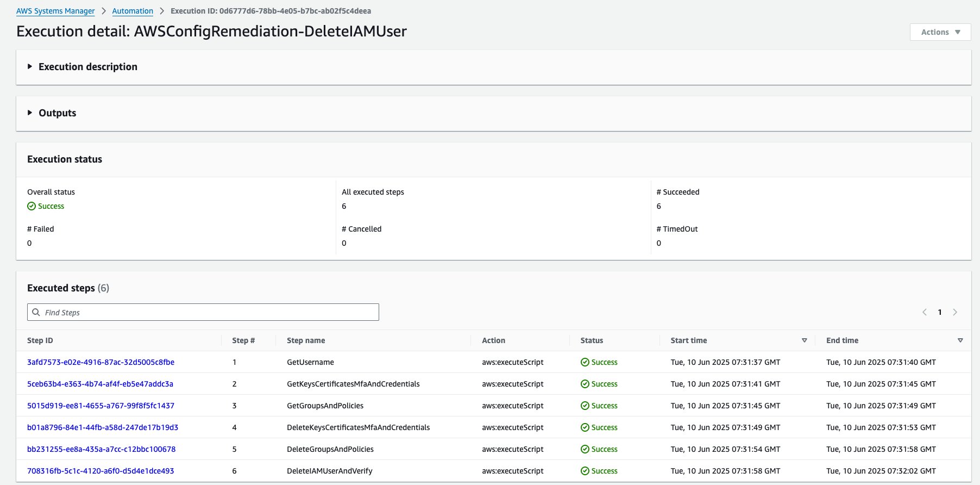Screen dimensions: 980x485
Task: Click the DeleteIAMUserAndVerify step name
Action: pyautogui.click(x=330, y=471)
